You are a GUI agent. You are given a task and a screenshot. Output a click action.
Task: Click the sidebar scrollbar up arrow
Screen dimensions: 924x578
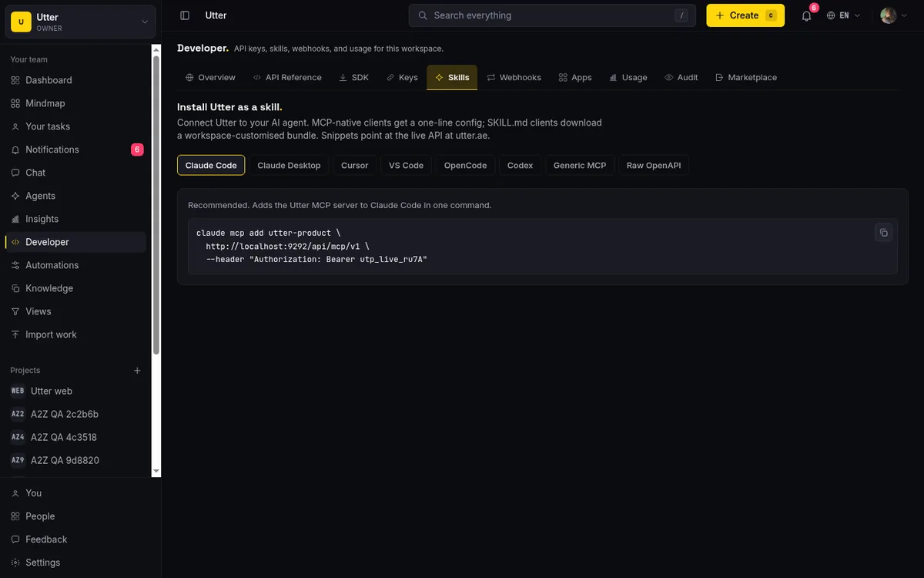point(156,49)
